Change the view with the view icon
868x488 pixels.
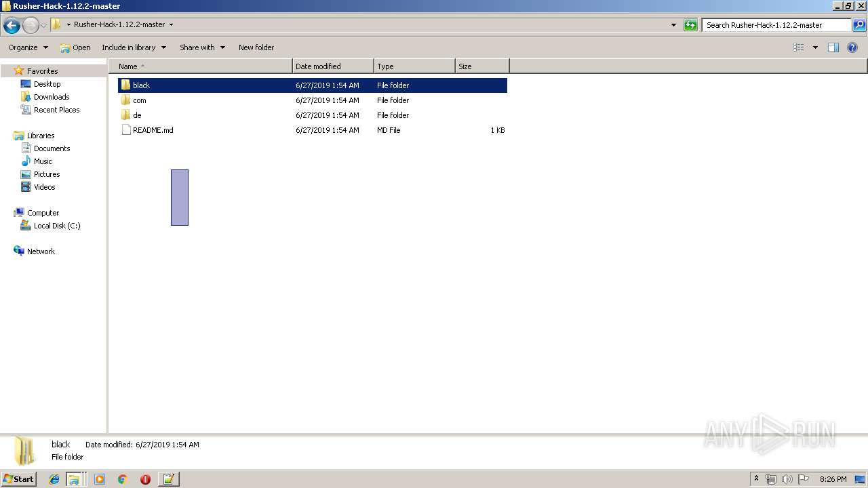(799, 47)
